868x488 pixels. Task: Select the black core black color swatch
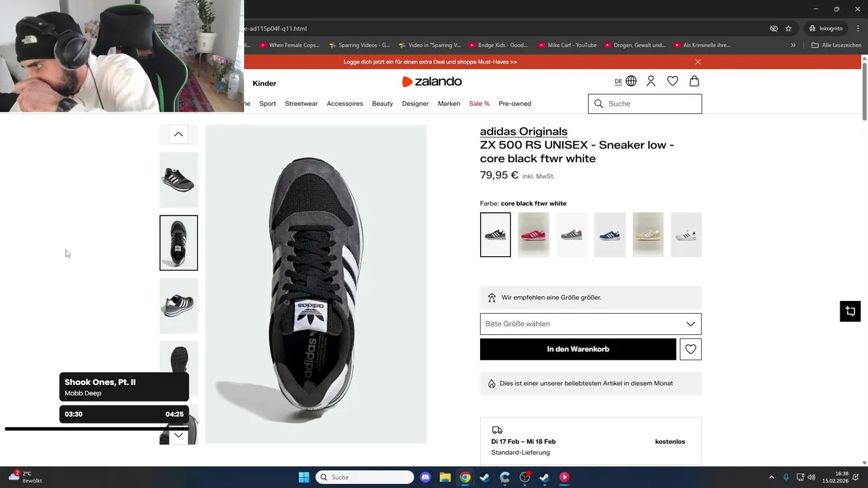pos(495,235)
